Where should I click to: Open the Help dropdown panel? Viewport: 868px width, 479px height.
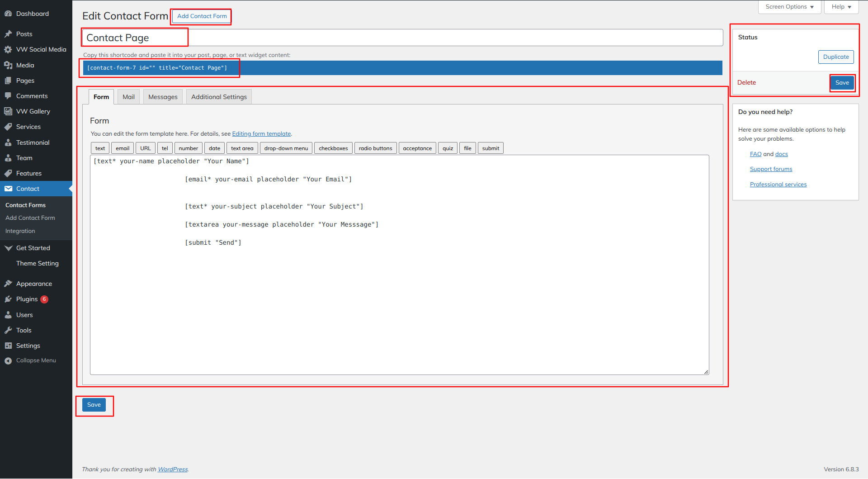tap(841, 7)
